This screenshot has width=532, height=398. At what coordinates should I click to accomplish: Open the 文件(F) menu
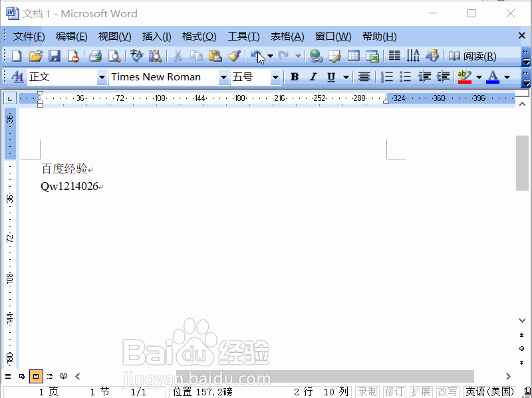click(29, 37)
